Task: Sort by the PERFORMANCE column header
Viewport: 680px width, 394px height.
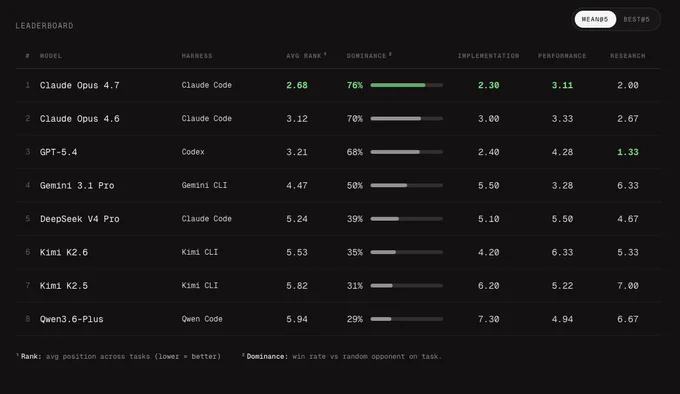Action: coord(562,56)
